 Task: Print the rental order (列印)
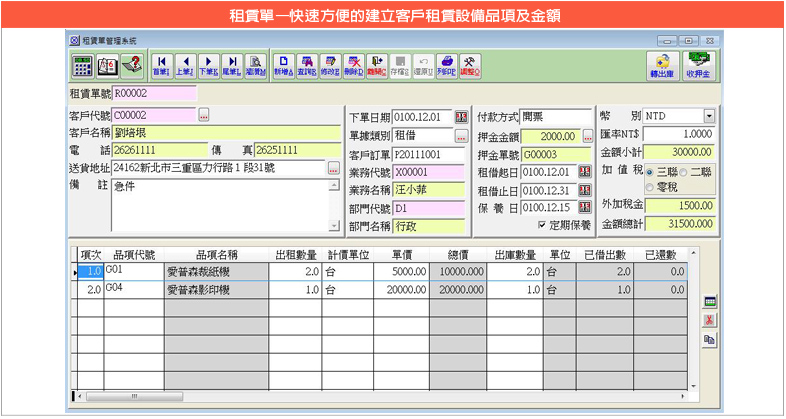[447, 66]
